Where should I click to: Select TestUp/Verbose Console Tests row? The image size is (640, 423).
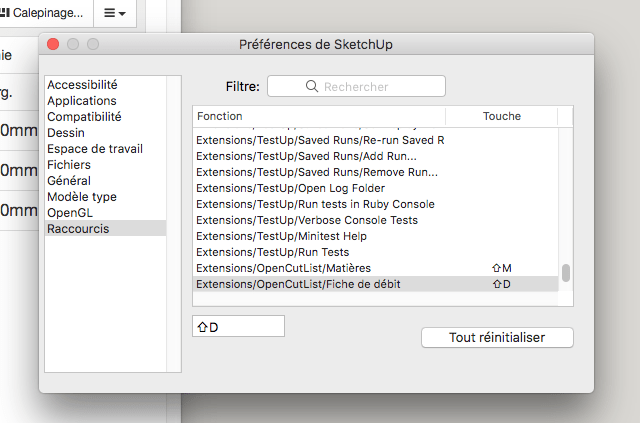[x=376, y=220]
